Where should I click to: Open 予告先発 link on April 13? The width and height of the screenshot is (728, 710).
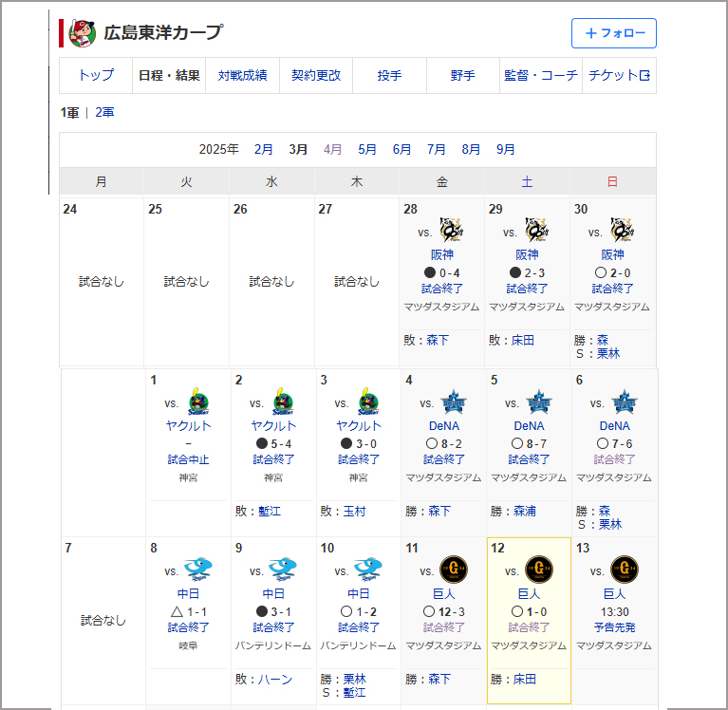coord(614,627)
